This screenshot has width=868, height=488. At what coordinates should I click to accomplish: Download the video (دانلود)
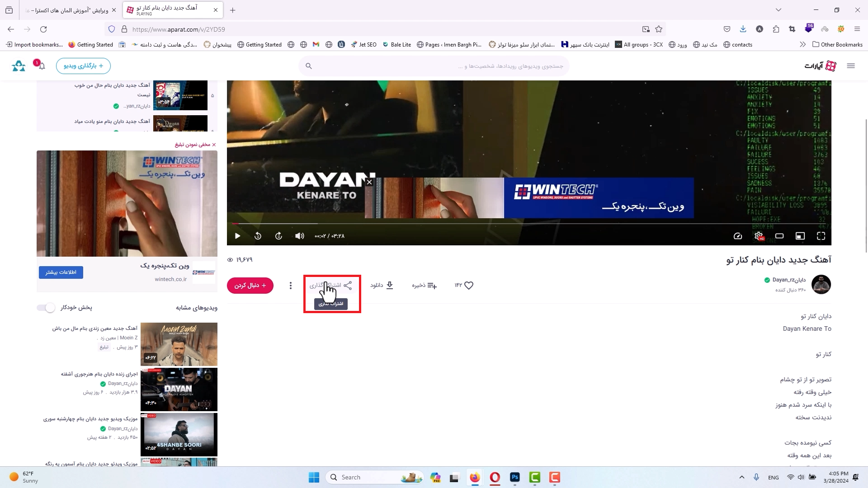pos(382,286)
